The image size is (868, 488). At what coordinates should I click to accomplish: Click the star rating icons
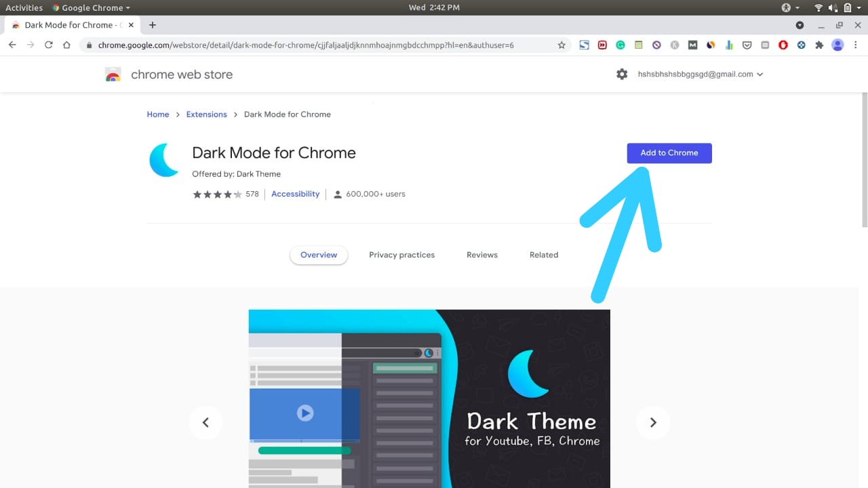[217, 194]
